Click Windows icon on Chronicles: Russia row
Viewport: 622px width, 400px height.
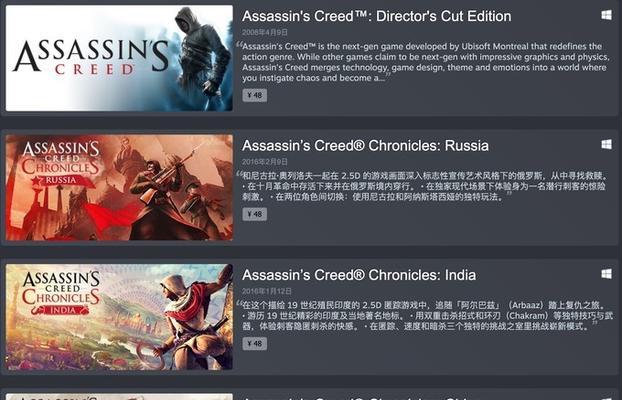coord(606,144)
